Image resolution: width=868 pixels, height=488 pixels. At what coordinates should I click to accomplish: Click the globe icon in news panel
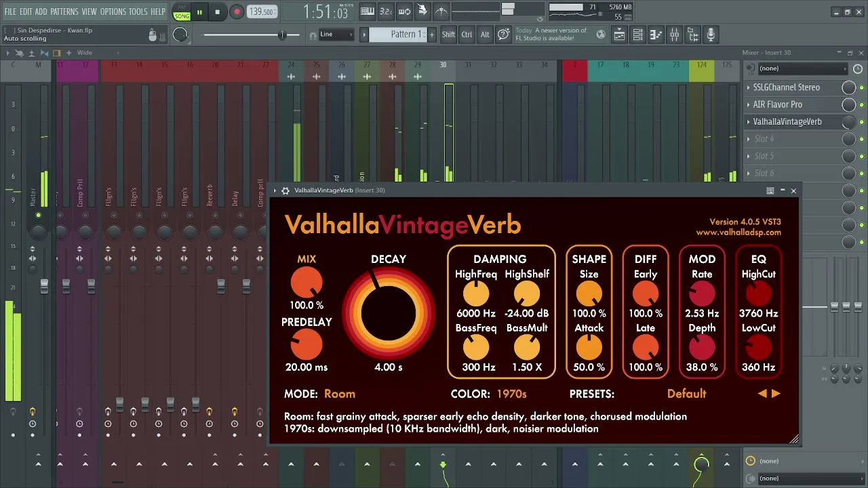pos(600,34)
